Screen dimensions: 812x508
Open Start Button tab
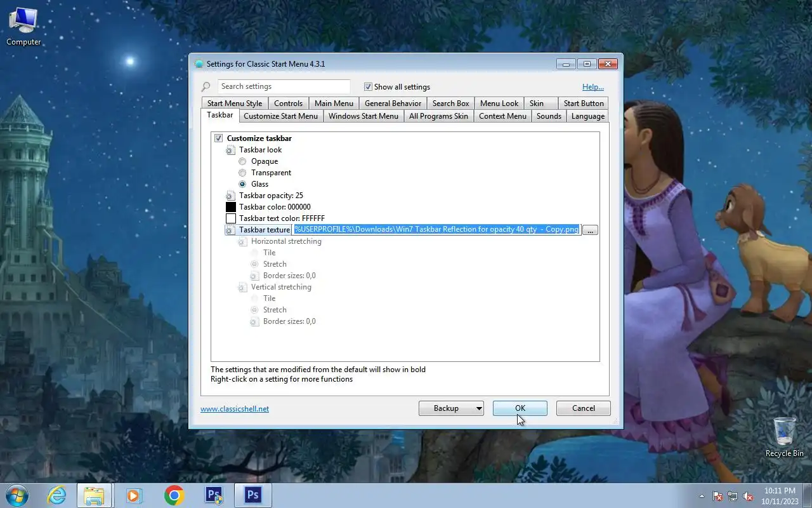(584, 104)
